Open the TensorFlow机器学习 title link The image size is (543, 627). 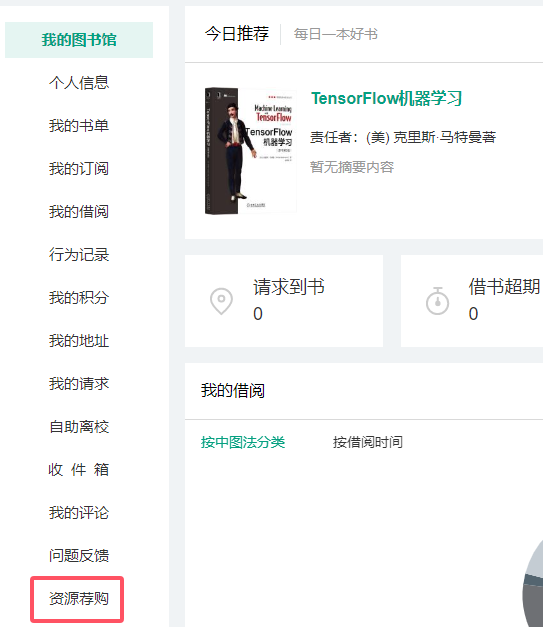pyautogui.click(x=387, y=98)
